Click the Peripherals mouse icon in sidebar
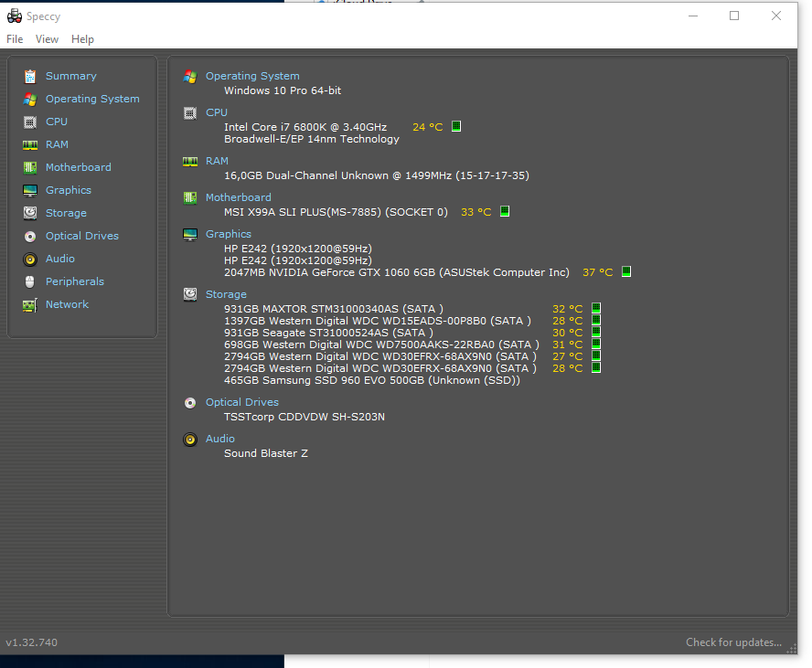Image resolution: width=812 pixels, height=668 pixels. pyautogui.click(x=30, y=282)
